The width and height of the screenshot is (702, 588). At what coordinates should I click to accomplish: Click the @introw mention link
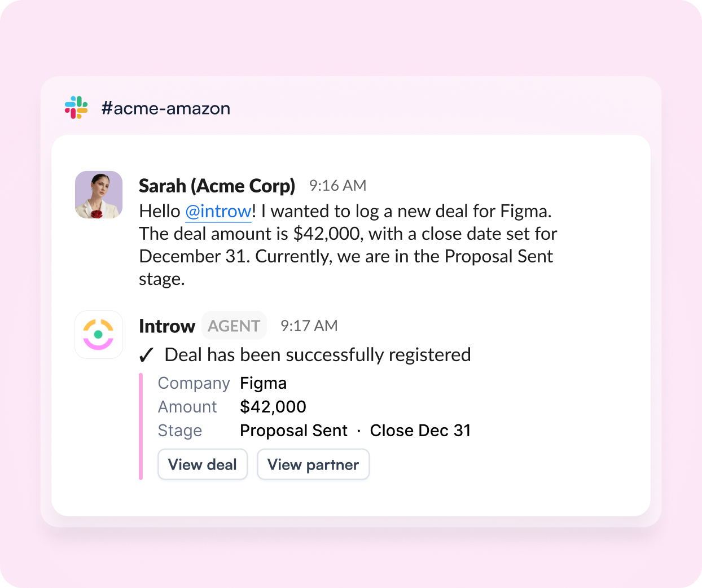pyautogui.click(x=218, y=212)
